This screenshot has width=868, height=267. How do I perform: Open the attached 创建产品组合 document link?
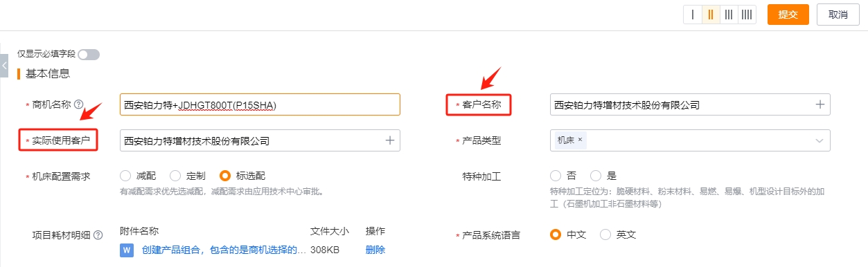point(223,250)
